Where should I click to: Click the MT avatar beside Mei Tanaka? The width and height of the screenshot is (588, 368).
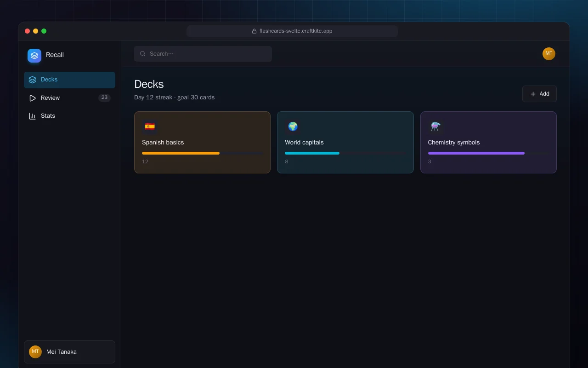click(35, 352)
